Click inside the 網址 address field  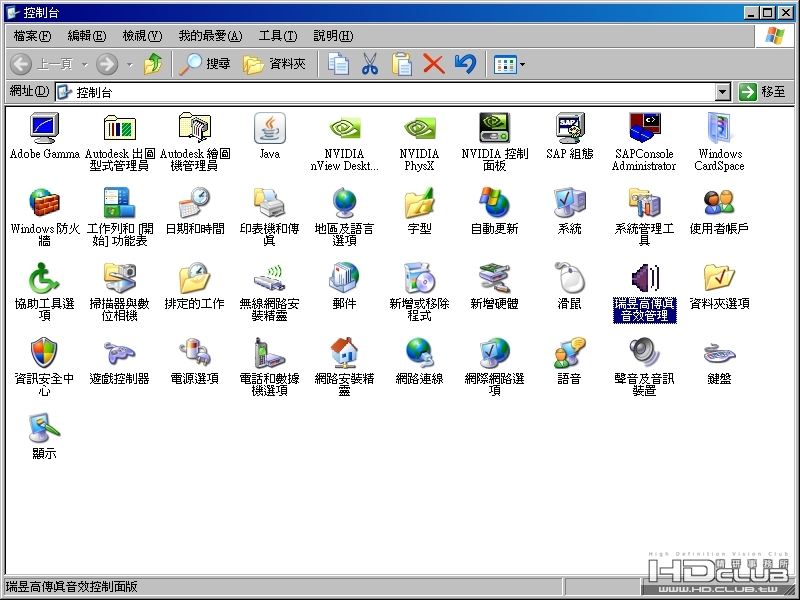pos(400,92)
